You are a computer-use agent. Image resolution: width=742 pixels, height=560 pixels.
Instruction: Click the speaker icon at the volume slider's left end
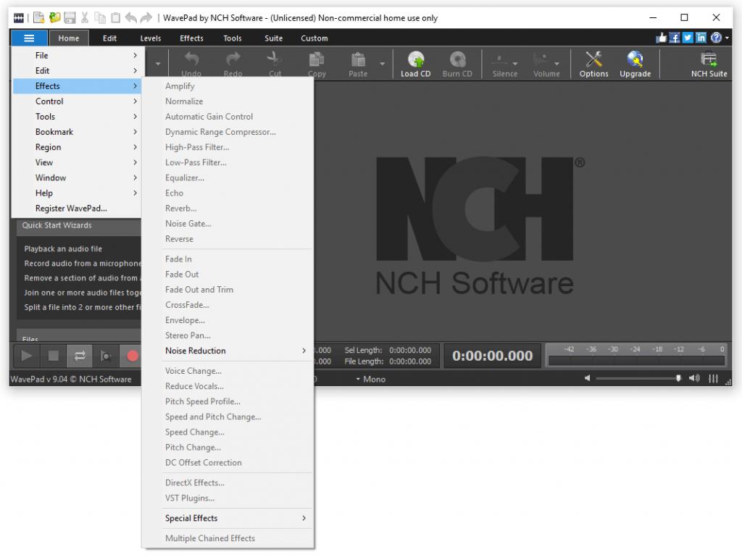coord(587,378)
